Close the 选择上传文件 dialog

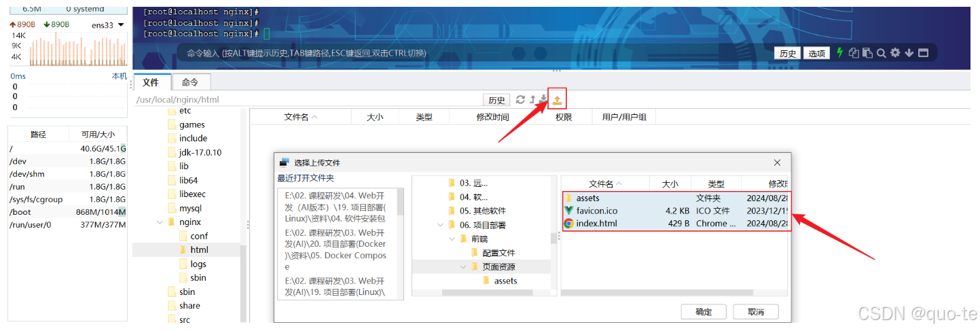777,162
